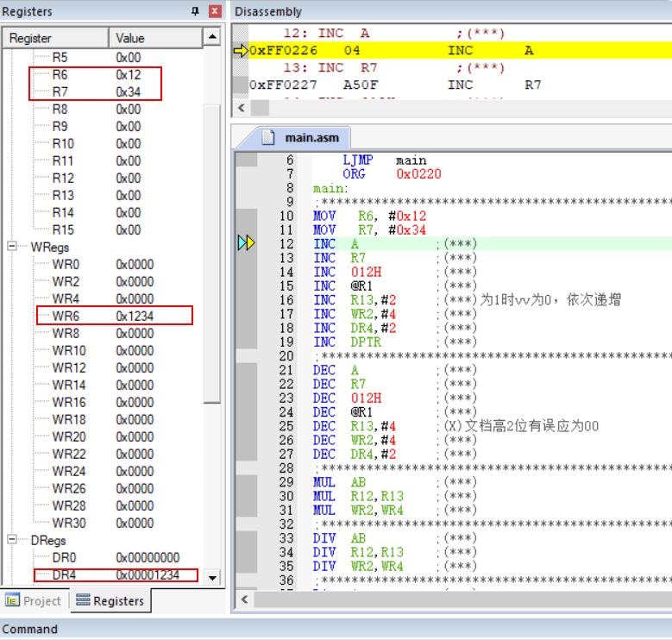Click source line 31 MUL WR2,WR4
This screenshot has height=640, width=672.
tap(358, 511)
